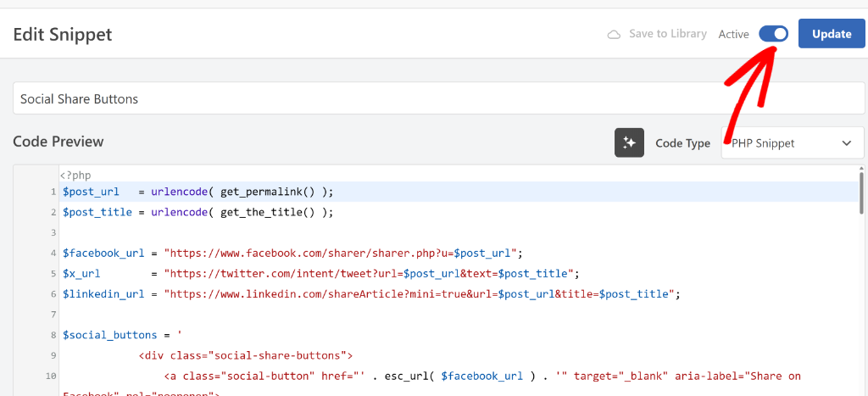
Task: Click line number 8 in gutter
Action: pos(53,335)
